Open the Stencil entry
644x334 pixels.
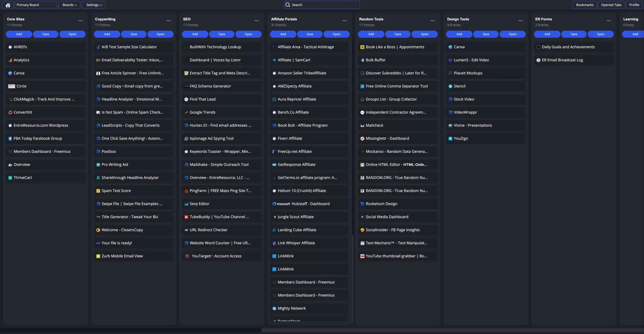click(486, 86)
